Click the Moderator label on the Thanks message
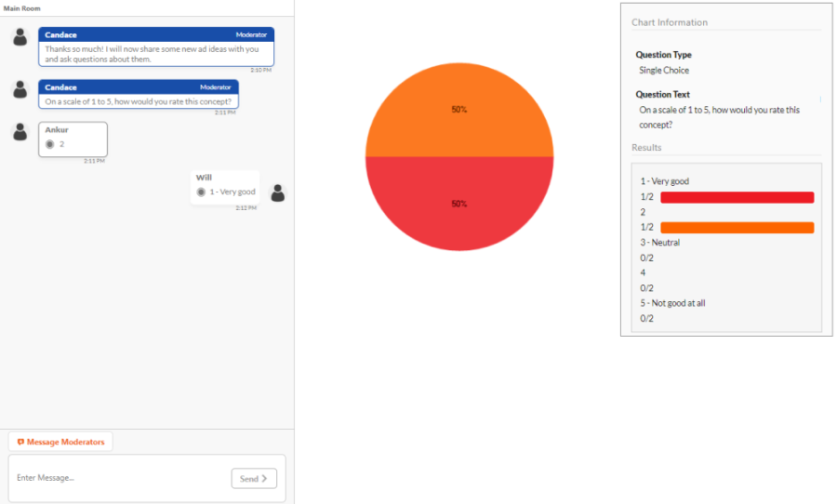 [x=251, y=34]
